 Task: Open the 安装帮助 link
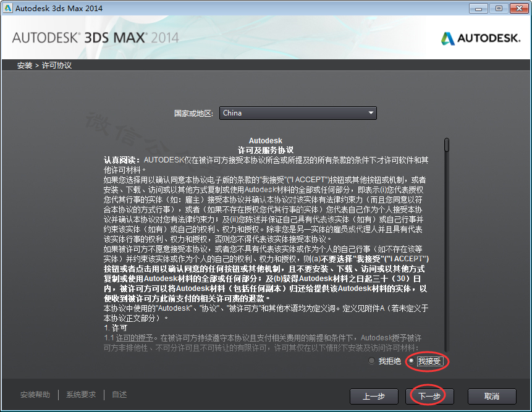35,395
